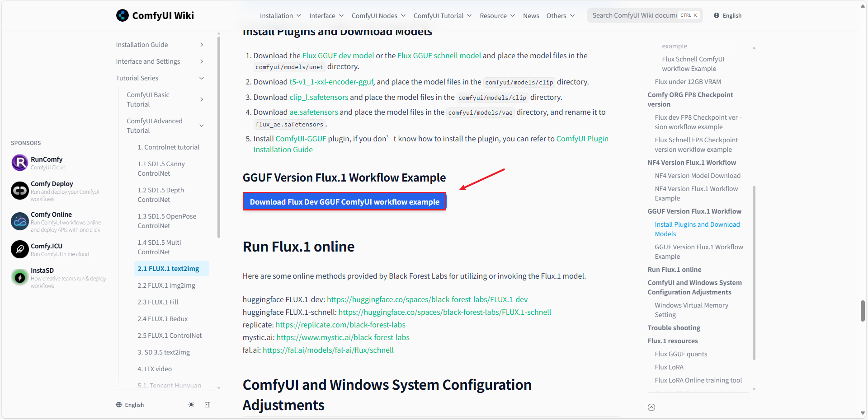The height and width of the screenshot is (420, 868).
Task: Click the scroll-to-top arrow icon
Action: pyautogui.click(x=651, y=407)
